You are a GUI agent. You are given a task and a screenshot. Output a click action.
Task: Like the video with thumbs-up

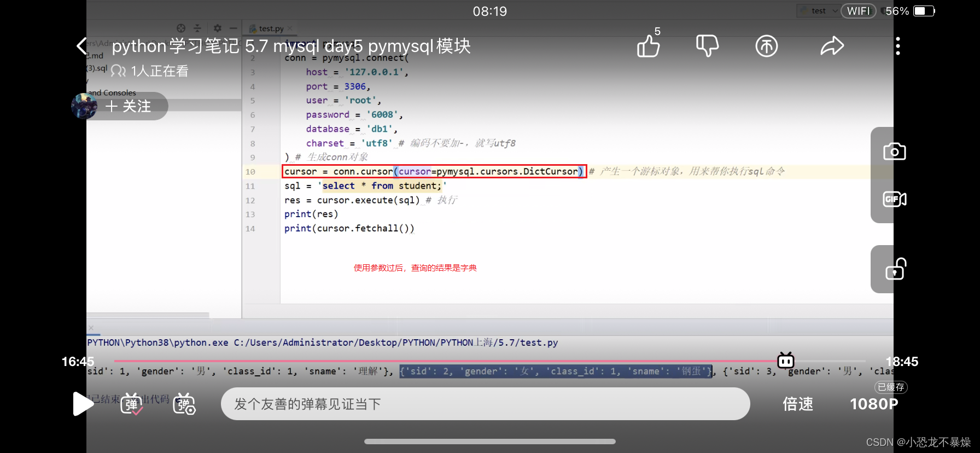pyautogui.click(x=649, y=46)
